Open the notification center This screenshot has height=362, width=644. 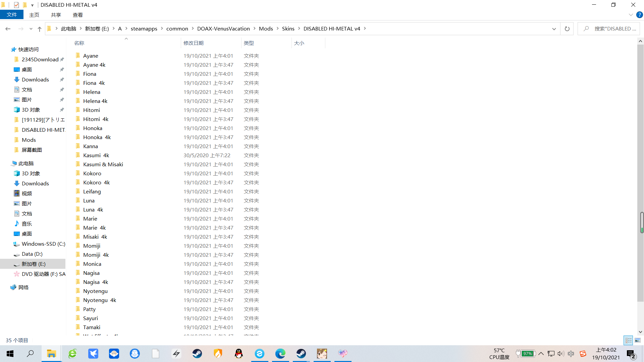point(631,354)
